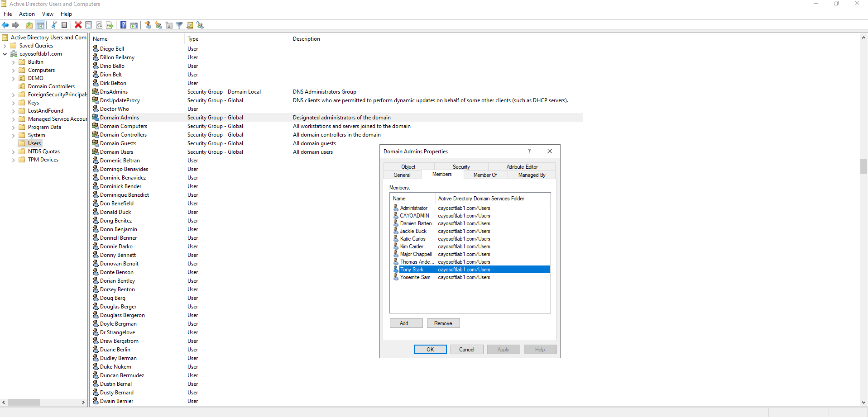Go back with the blue arrow
Image resolution: width=868 pixels, height=417 pixels.
pos(5,25)
